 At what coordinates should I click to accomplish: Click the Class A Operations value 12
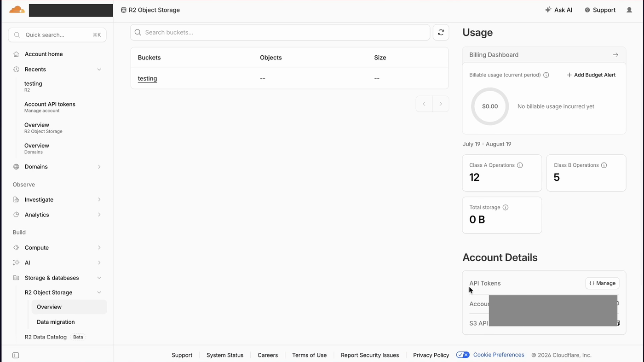[x=474, y=177]
